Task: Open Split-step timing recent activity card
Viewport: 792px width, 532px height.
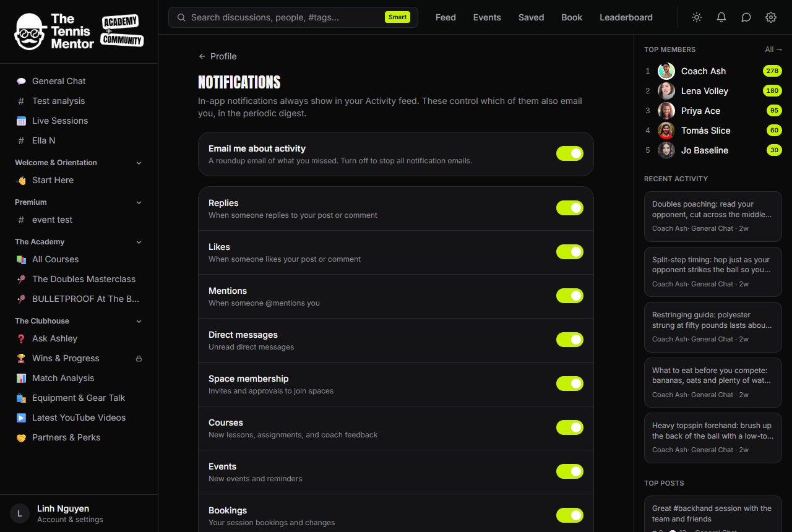Action: (x=713, y=272)
